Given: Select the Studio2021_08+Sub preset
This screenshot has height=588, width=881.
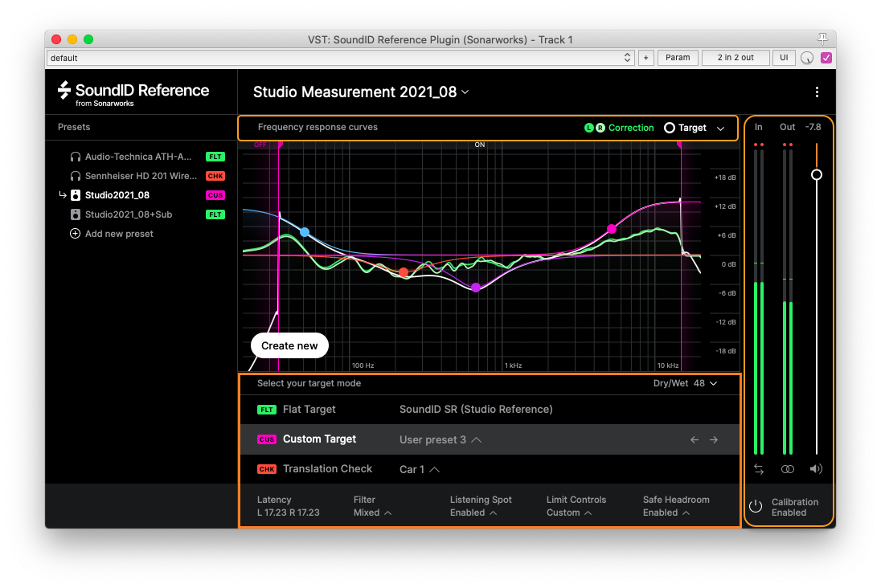Looking at the screenshot, I should pos(128,214).
